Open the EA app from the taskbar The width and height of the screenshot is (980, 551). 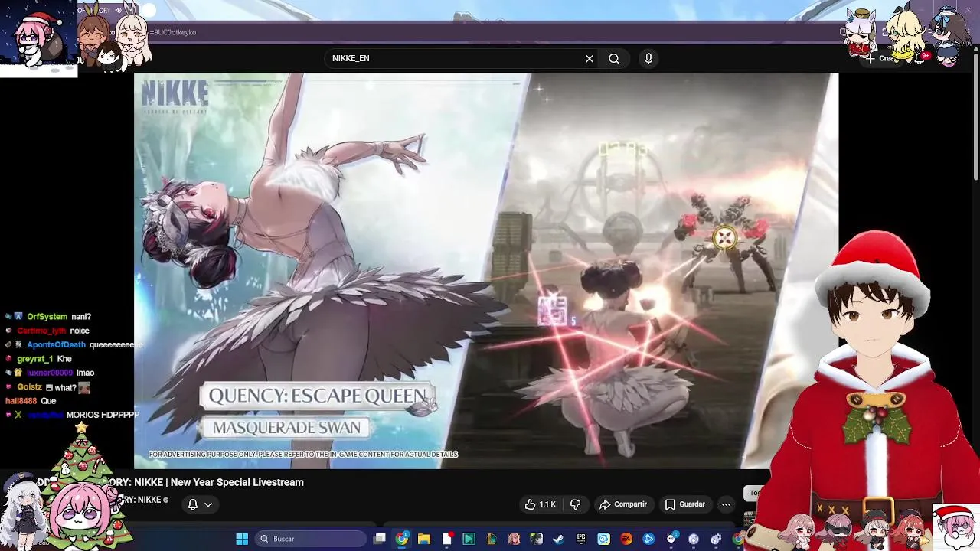click(626, 539)
